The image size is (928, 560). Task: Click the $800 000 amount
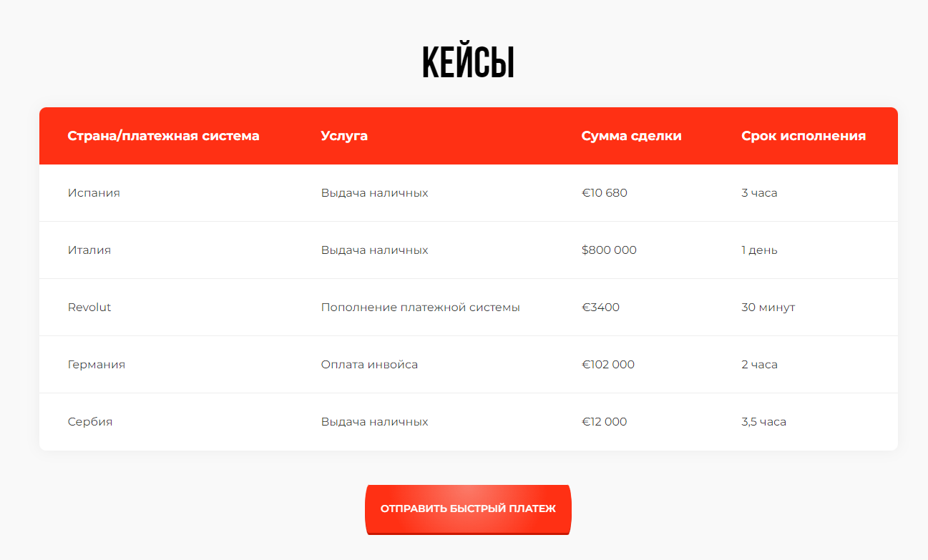[x=609, y=250]
